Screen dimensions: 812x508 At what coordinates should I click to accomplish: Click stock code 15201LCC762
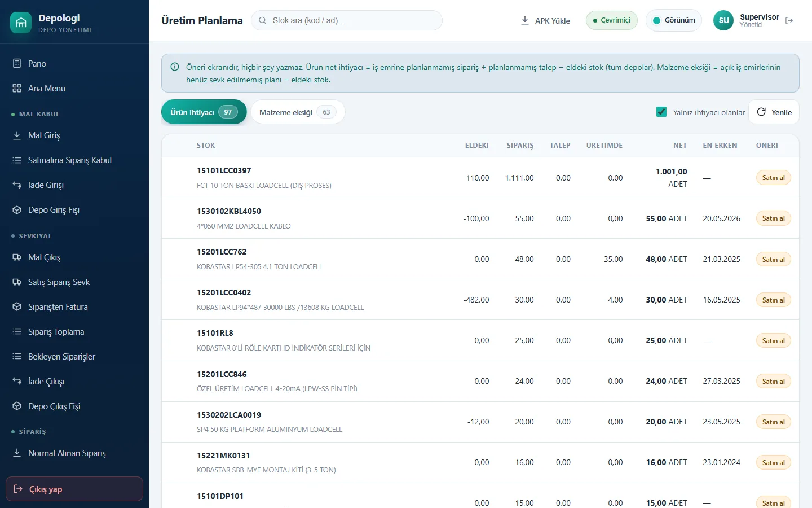[222, 252]
